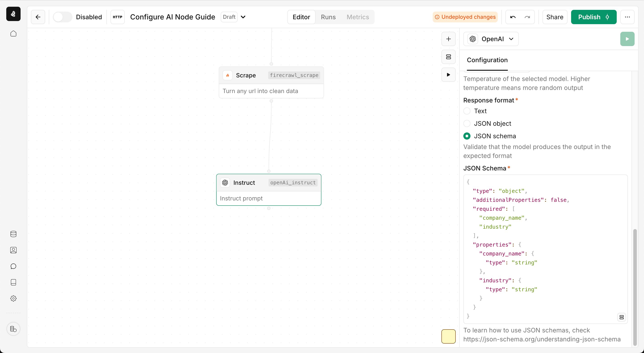Image resolution: width=644 pixels, height=353 pixels.
Task: Click the canvas layout stack icon
Action: point(448,57)
